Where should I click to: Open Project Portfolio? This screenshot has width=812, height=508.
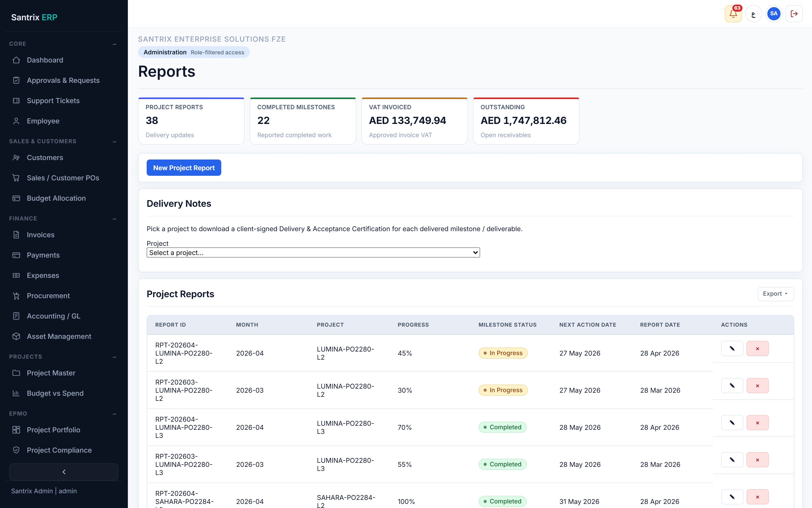[x=64, y=430]
